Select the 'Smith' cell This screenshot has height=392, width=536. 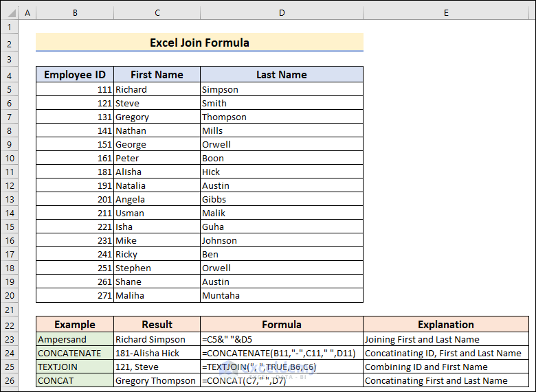pyautogui.click(x=282, y=103)
